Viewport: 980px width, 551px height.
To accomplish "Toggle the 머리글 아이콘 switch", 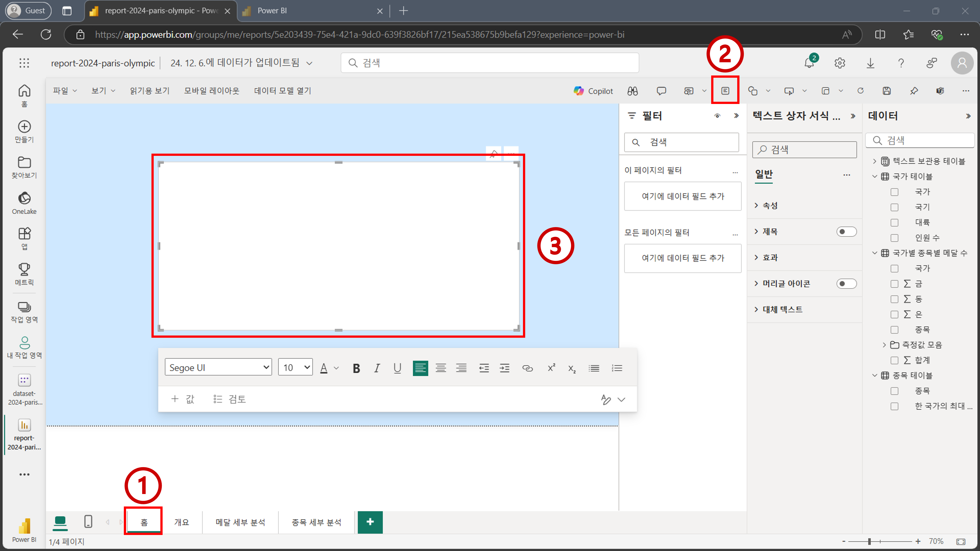I will [846, 284].
